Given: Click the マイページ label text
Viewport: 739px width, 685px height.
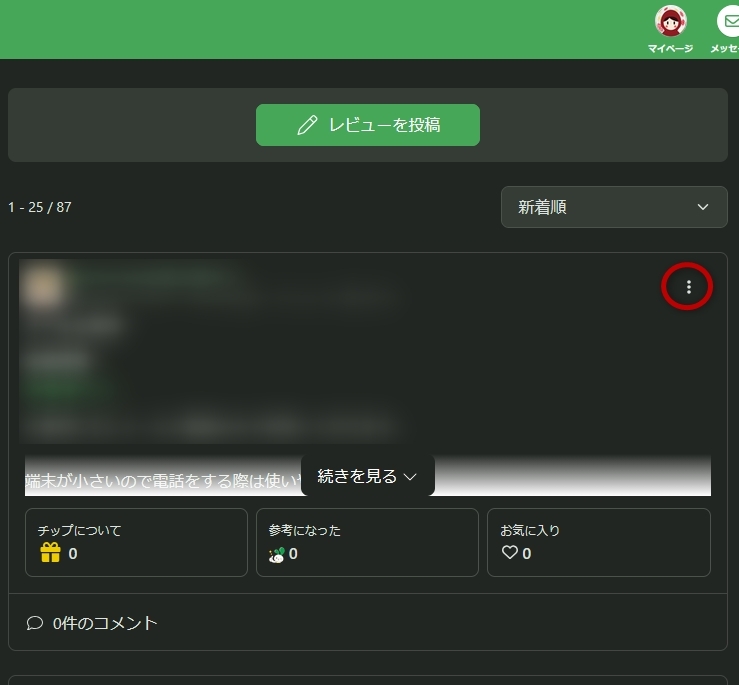Looking at the screenshot, I should (670, 48).
